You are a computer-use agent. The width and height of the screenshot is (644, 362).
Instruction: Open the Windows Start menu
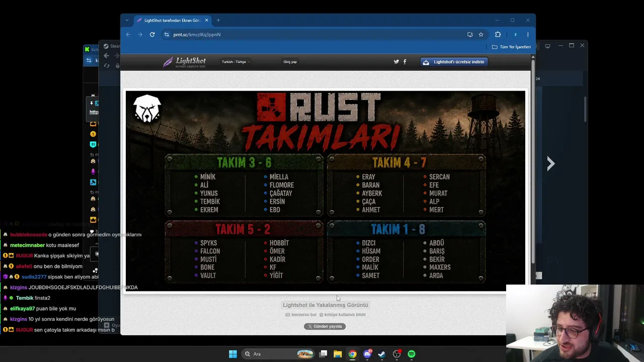pos(233,354)
